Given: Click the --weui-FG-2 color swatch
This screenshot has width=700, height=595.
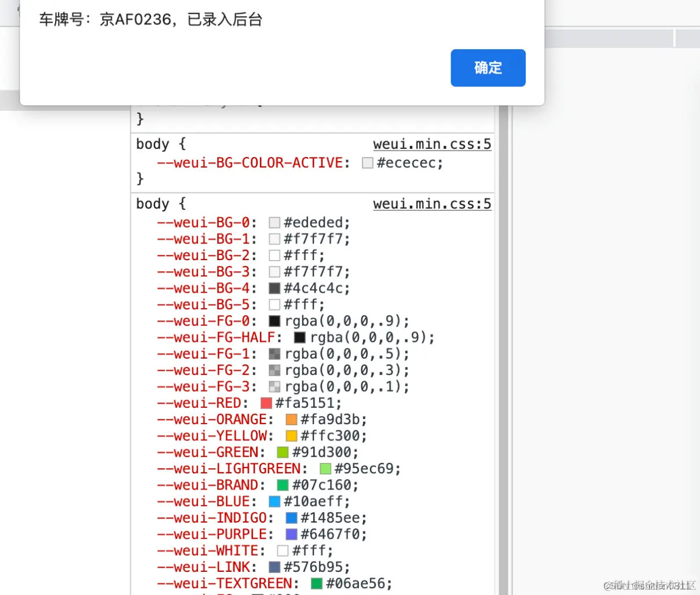Looking at the screenshot, I should pos(274,370).
